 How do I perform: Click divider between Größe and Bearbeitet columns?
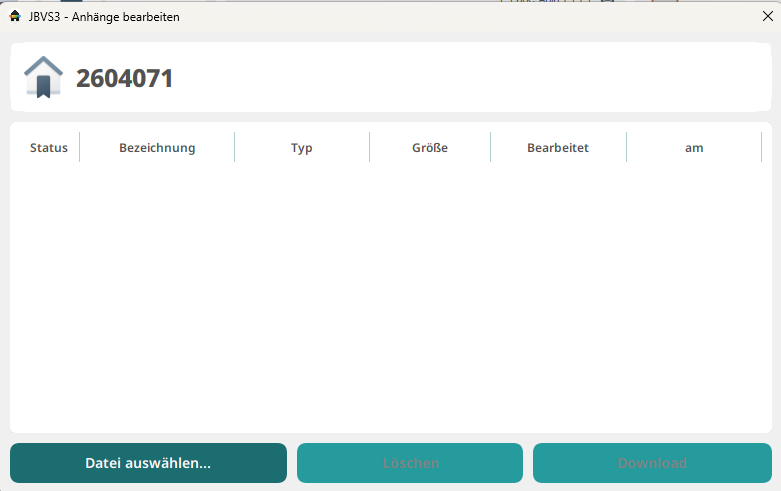pos(491,147)
